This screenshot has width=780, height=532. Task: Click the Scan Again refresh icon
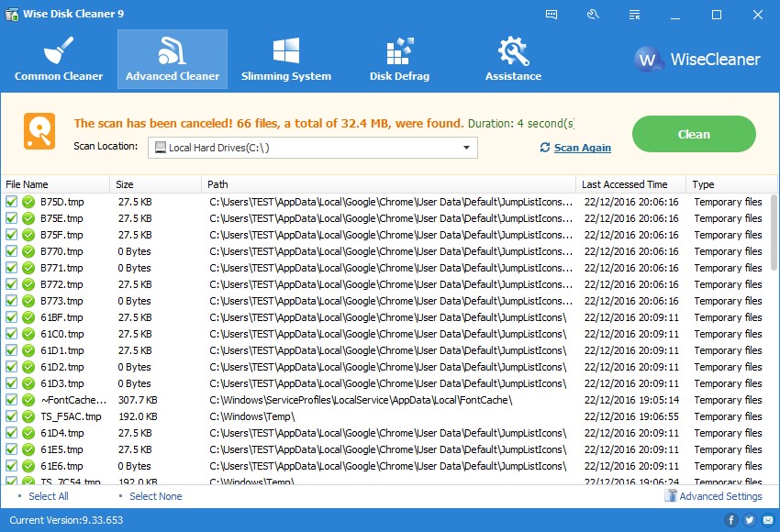click(x=545, y=147)
